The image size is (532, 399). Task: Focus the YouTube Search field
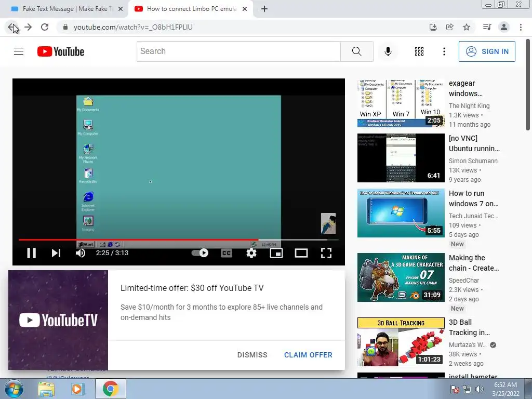pos(238,51)
